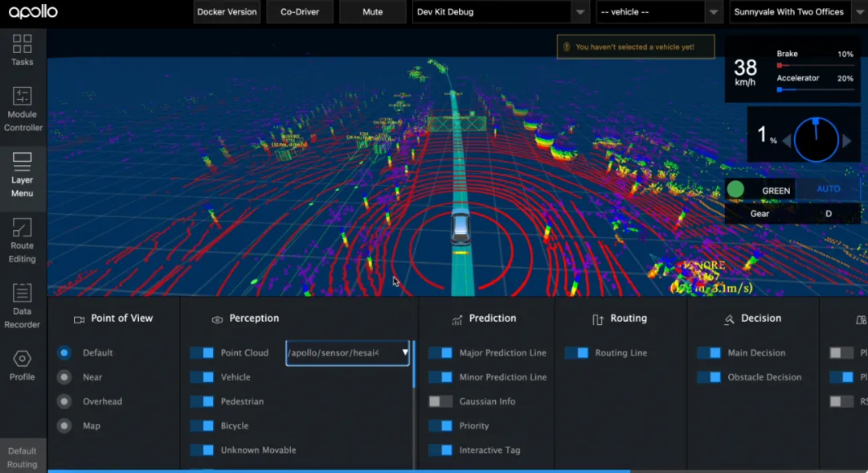Click the warning icon in vehicle notification
The width and height of the screenshot is (868, 473).
567,47
